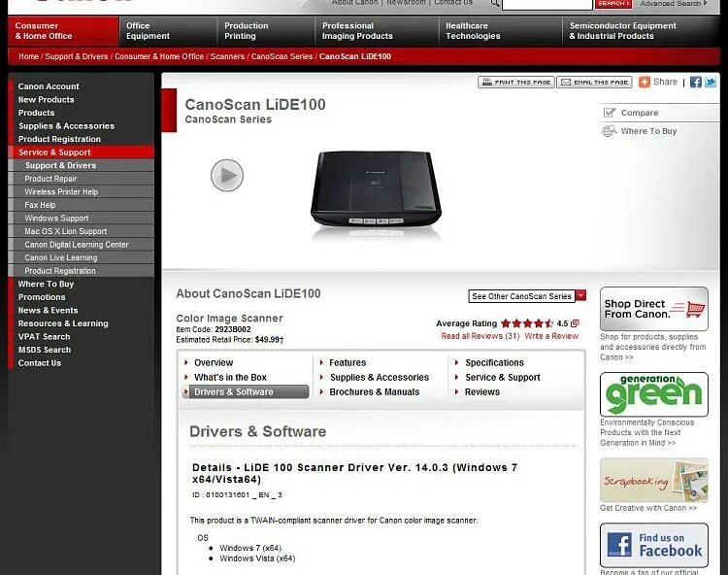Click Scanners breadcrumb link
This screenshot has height=575, width=728.
(x=227, y=56)
